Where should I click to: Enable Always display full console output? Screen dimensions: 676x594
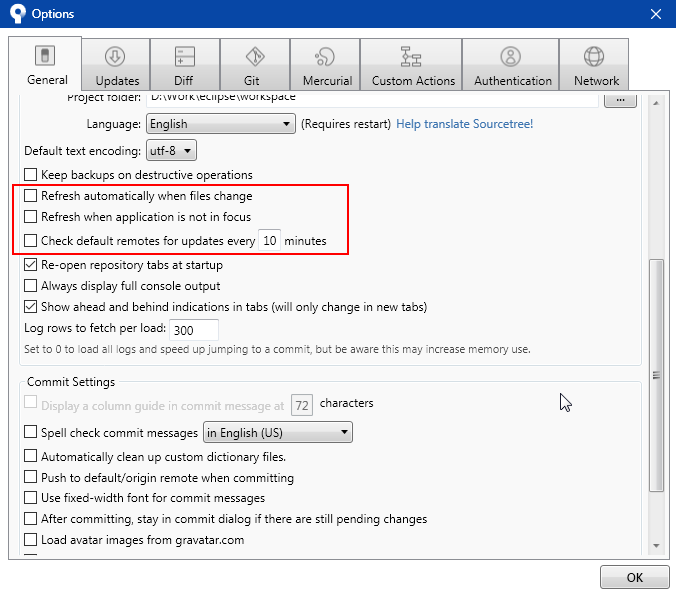30,285
